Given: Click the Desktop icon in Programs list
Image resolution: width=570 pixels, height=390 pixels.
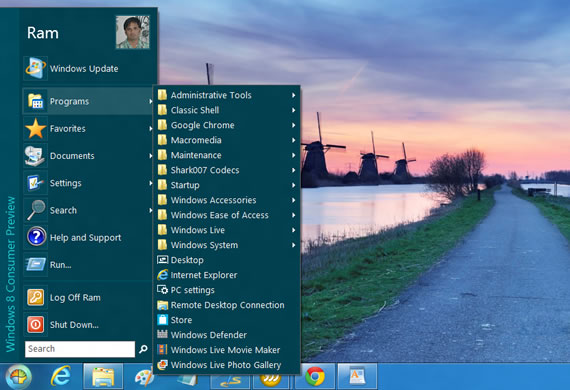Looking at the screenshot, I should pyautogui.click(x=162, y=260).
